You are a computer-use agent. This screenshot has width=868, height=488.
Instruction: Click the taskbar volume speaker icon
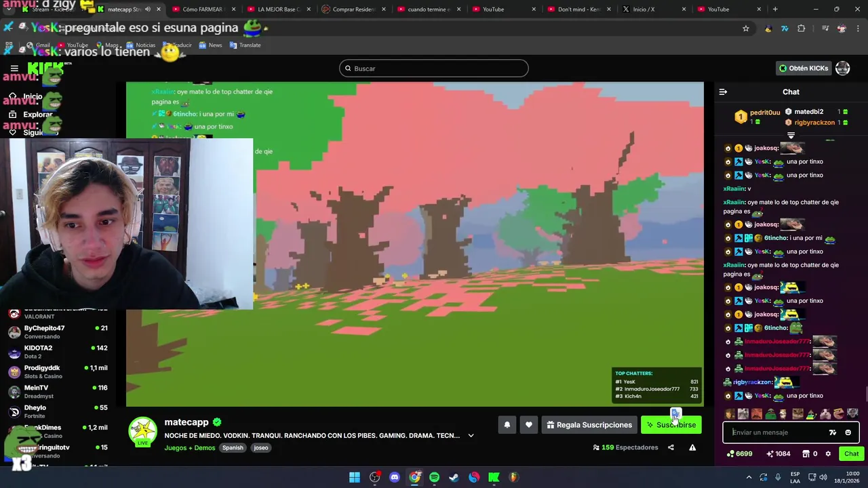pyautogui.click(x=823, y=477)
